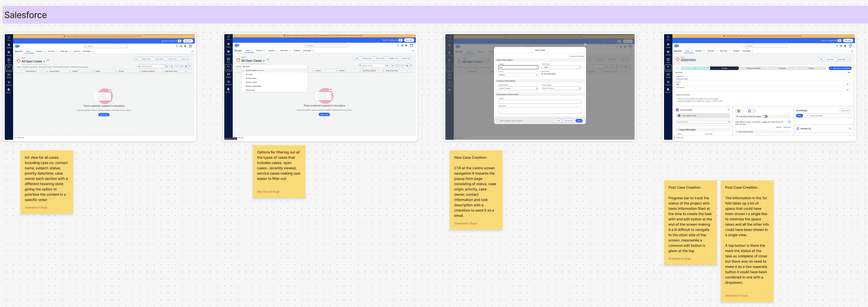Open Status dropdown in New Case dialog
The image size is (868, 307).
tap(518, 67)
